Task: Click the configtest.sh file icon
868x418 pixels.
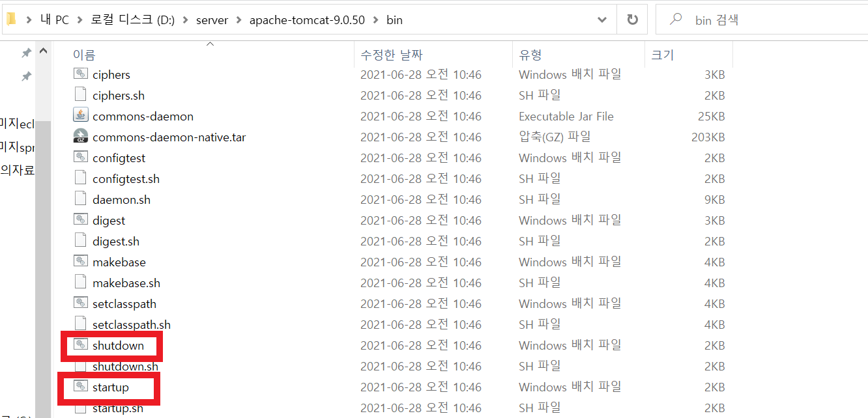Action: [81, 178]
